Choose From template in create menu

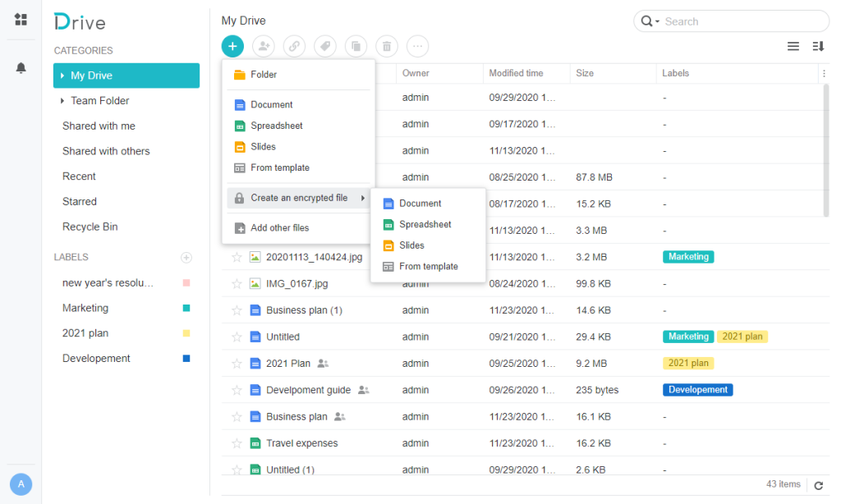[298, 167]
